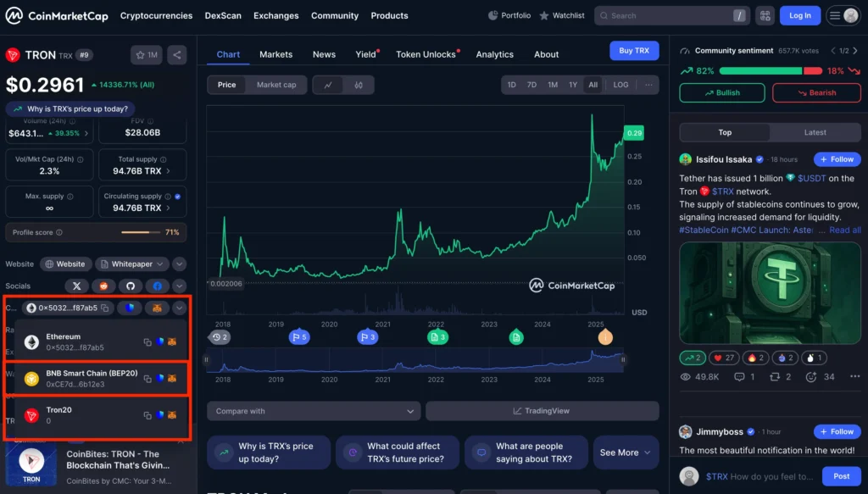This screenshot has width=868, height=494.
Task: Select Price chart mode
Action: pyautogui.click(x=226, y=85)
